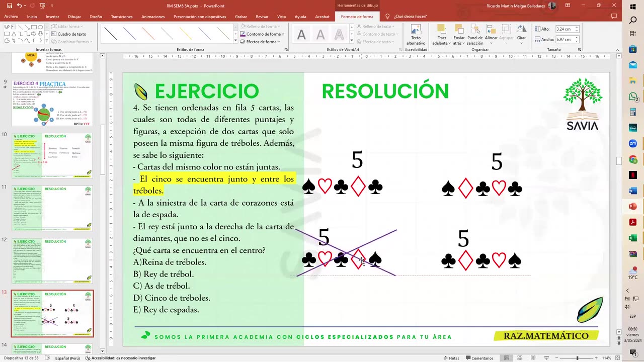Click the Windows Start button
Screen dimensions: 644x362
coord(633,6)
